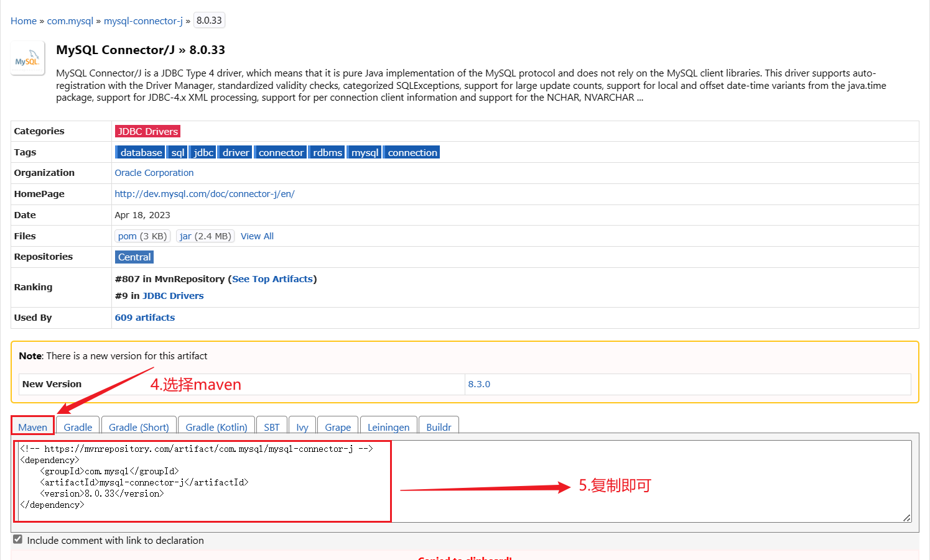Download the pom file
930x560 pixels.
142,236
